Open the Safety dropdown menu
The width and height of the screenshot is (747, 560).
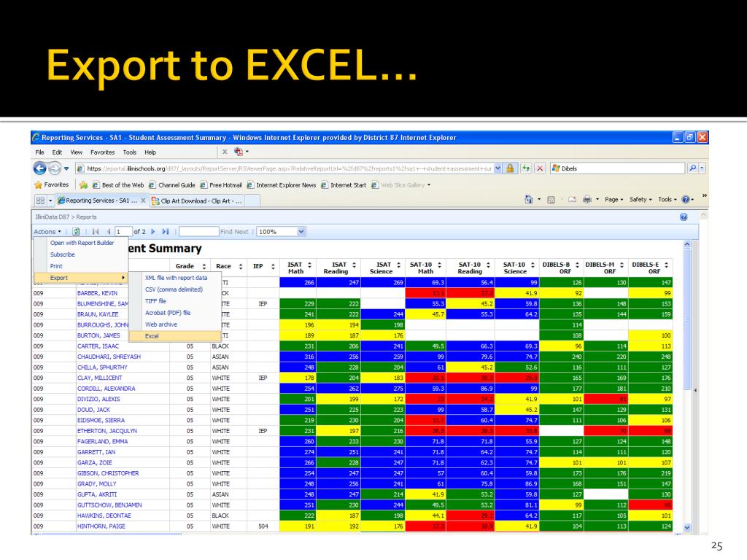640,200
